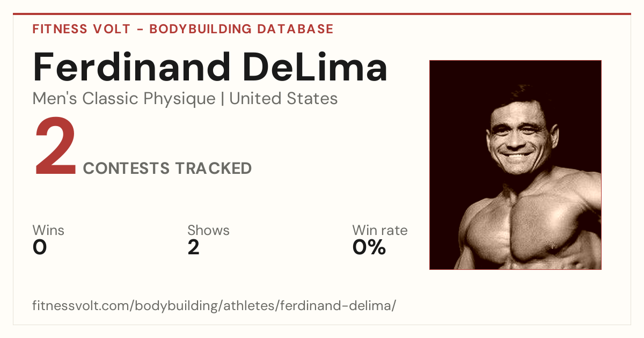Select the Bodybuilding Database header text
Viewport: 644px width, 338px height.
tap(241, 29)
